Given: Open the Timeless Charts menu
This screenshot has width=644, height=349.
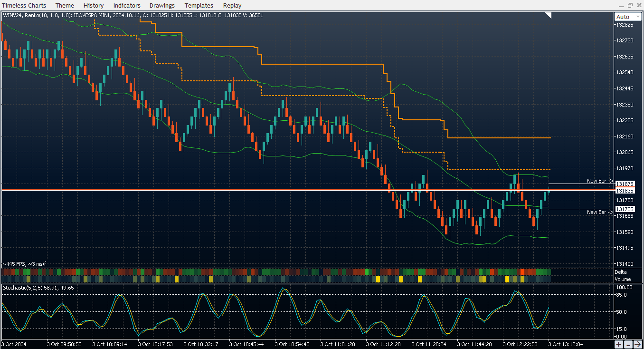Looking at the screenshot, I should pos(24,5).
